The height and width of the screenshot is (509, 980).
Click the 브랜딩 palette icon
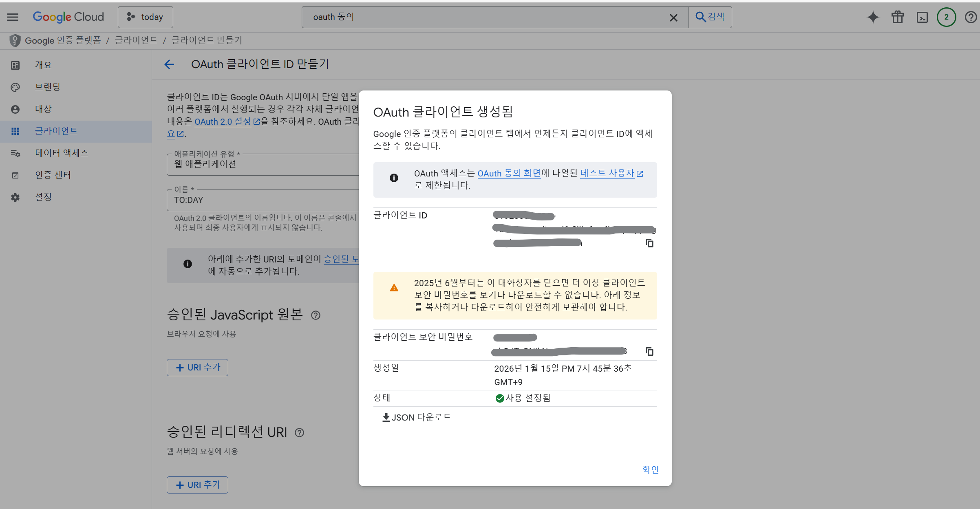(15, 87)
